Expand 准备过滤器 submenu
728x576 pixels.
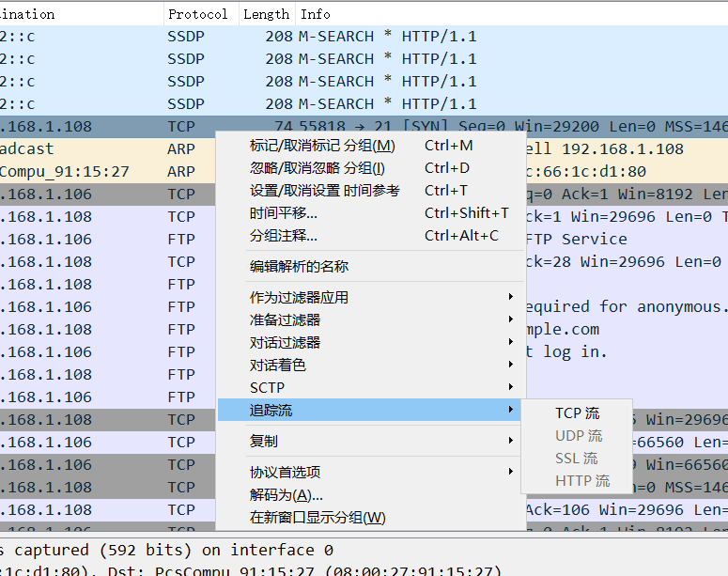[x=370, y=319]
